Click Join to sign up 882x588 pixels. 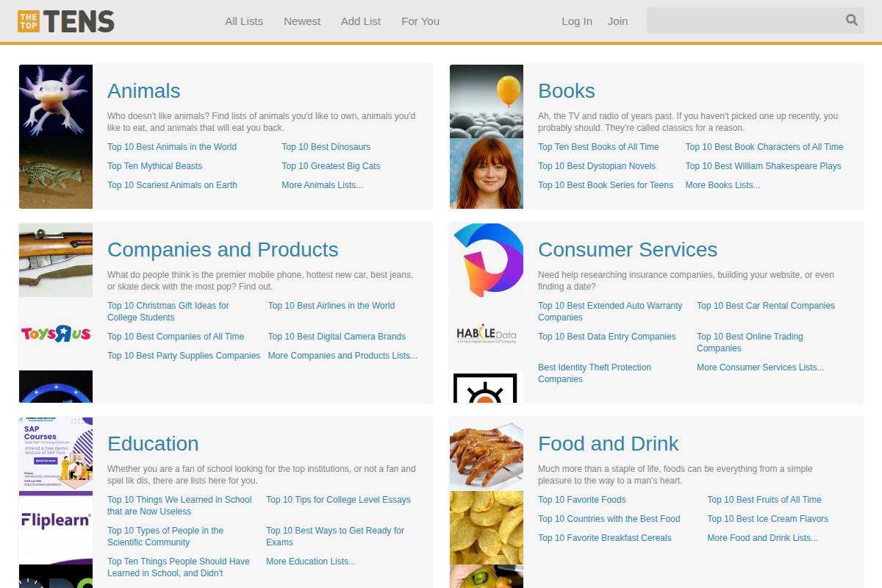pos(617,21)
